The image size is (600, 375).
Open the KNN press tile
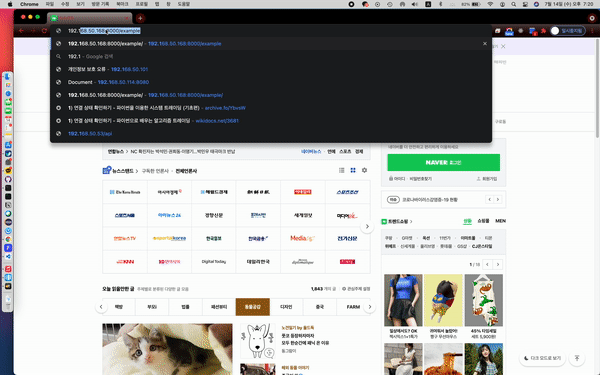pos(125,262)
